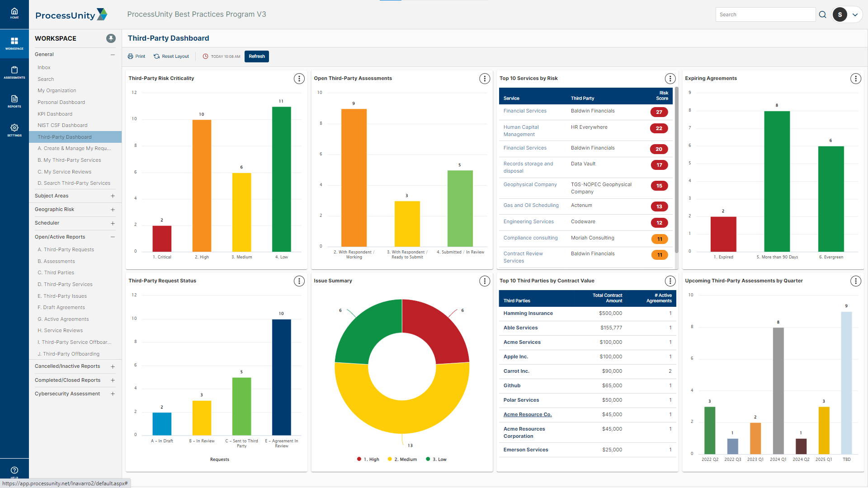
Task: Open the Assessments sidebar icon
Action: (14, 72)
